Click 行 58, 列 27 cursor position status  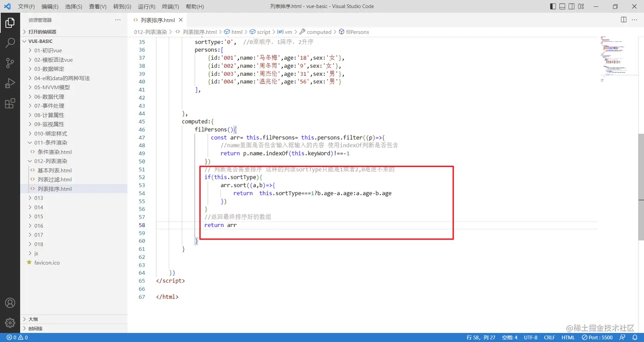481,337
